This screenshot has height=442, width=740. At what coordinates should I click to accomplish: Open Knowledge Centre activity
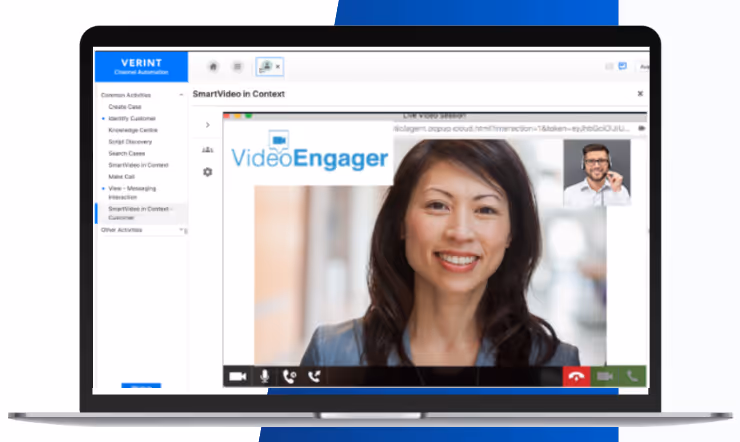click(133, 130)
